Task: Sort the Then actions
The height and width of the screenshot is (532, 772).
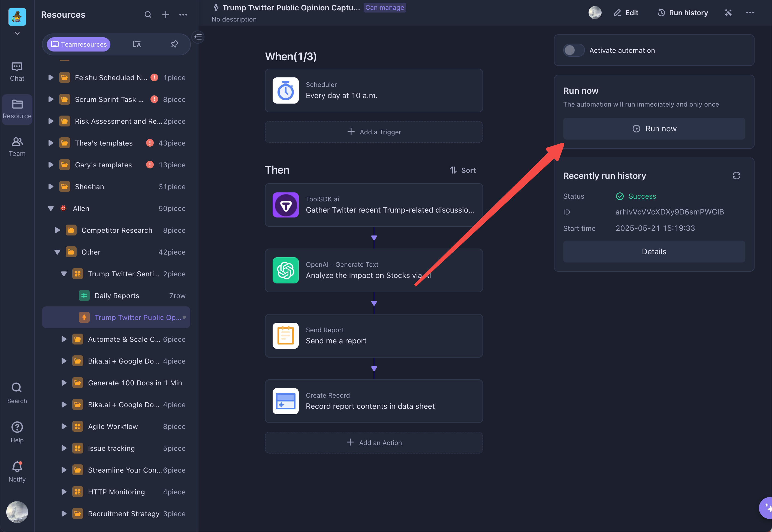Action: (463, 170)
